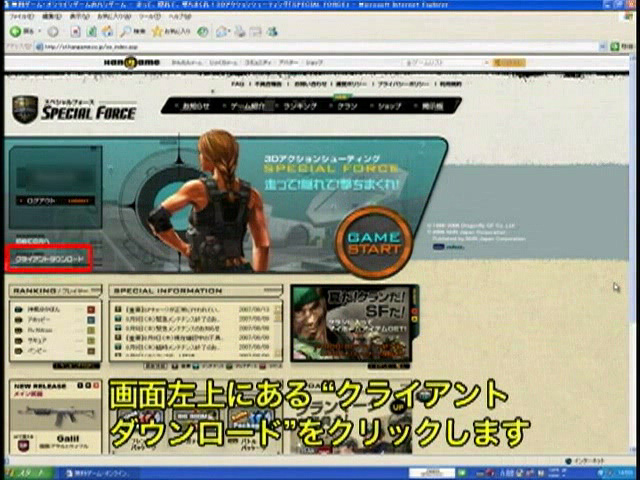Open the Back button history dropdown arrow
640x480 pixels.
(40, 31)
